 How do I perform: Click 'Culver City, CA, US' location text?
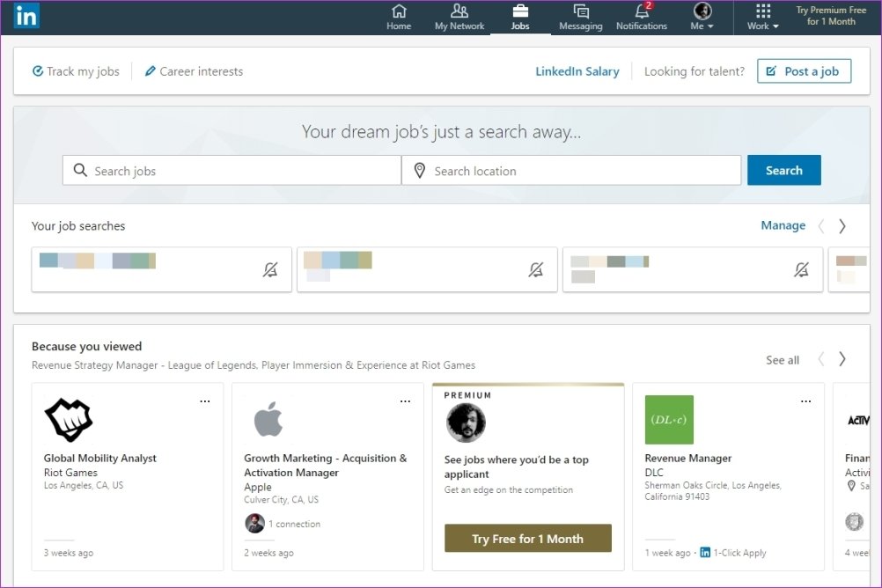282,500
